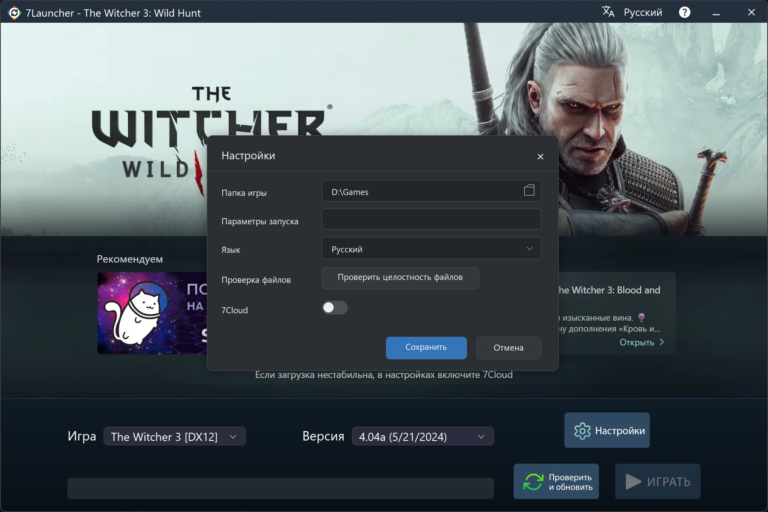Expand the Игра dropdown The Witcher 3 [DX12]
This screenshot has height=512, width=768.
coord(174,437)
